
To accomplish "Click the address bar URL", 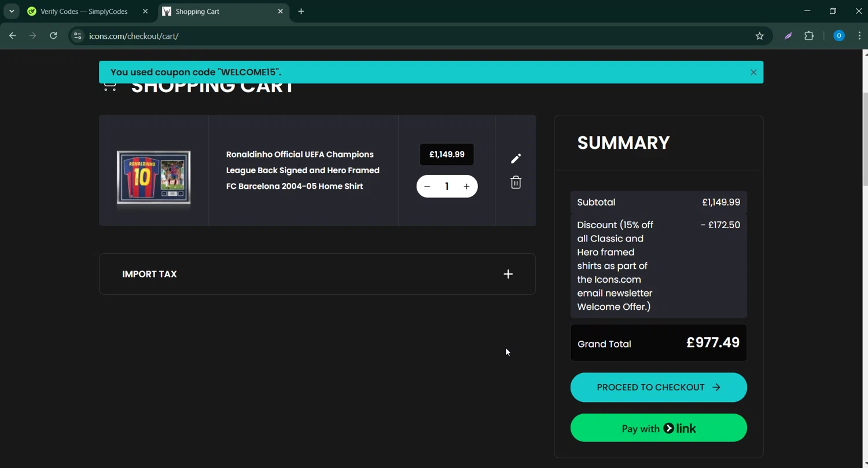I will point(134,36).
